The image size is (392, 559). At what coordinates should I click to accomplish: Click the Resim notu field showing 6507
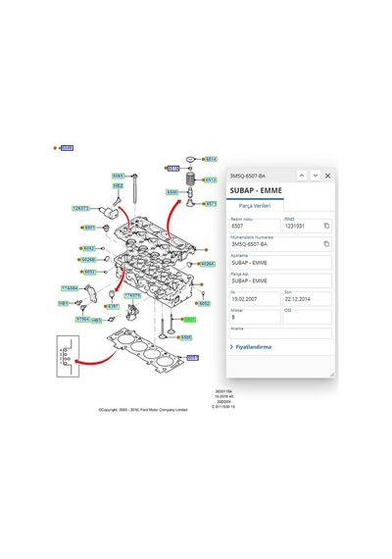[x=255, y=226]
